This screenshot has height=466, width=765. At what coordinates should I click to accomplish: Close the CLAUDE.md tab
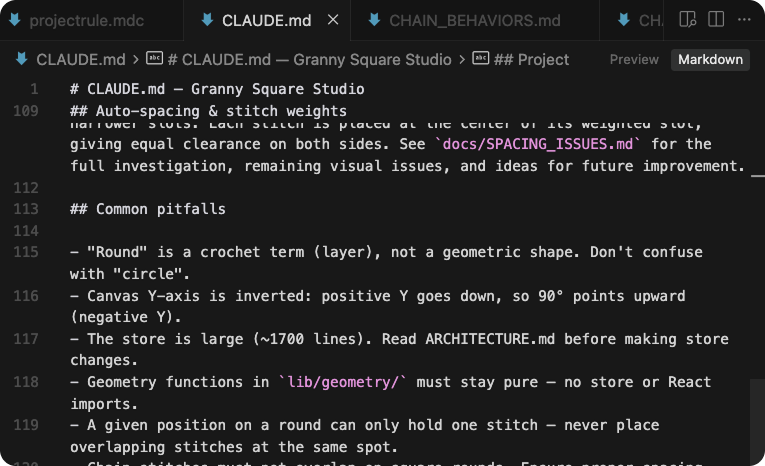tap(333, 20)
